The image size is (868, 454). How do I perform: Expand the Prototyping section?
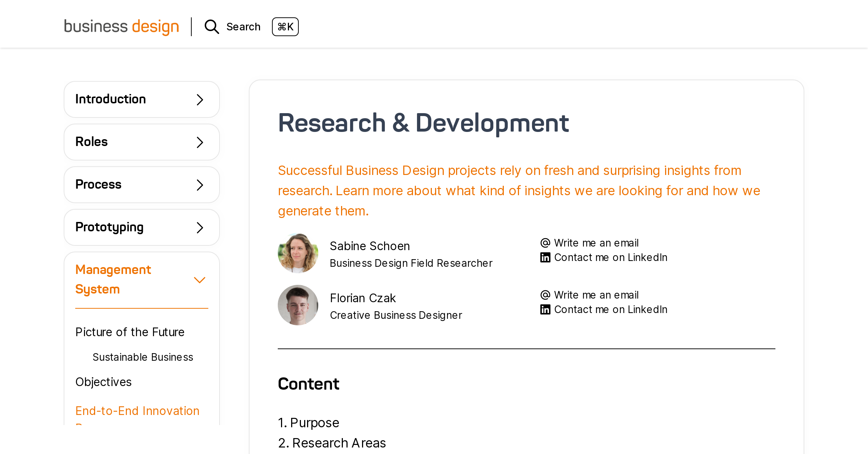coord(200,227)
